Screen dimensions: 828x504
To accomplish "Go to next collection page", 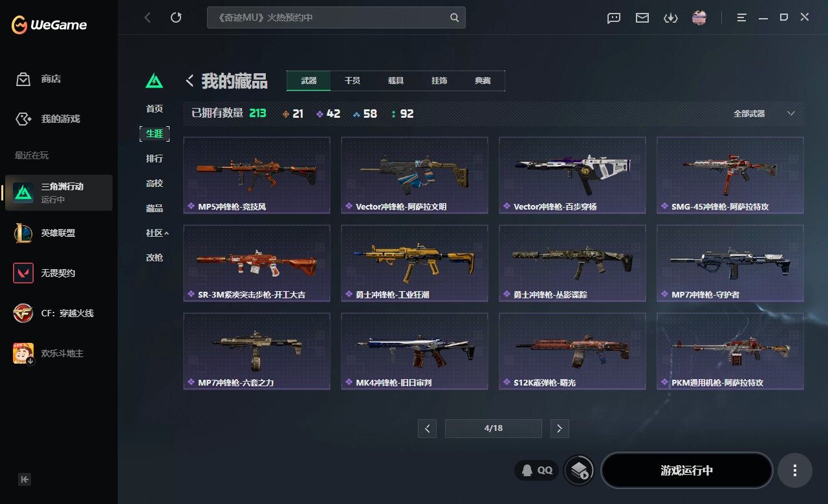I will click(x=560, y=428).
